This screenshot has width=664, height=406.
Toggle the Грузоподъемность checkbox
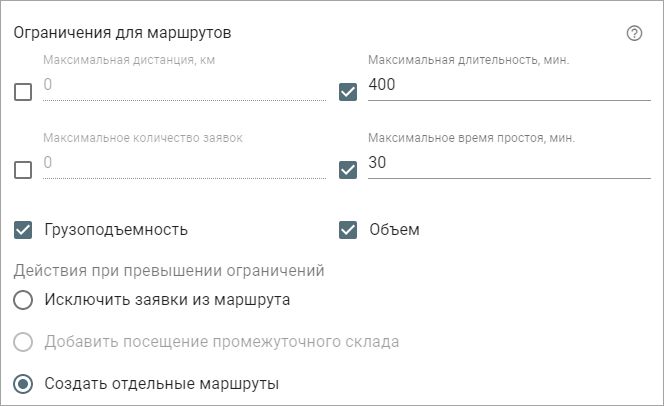coord(23,230)
